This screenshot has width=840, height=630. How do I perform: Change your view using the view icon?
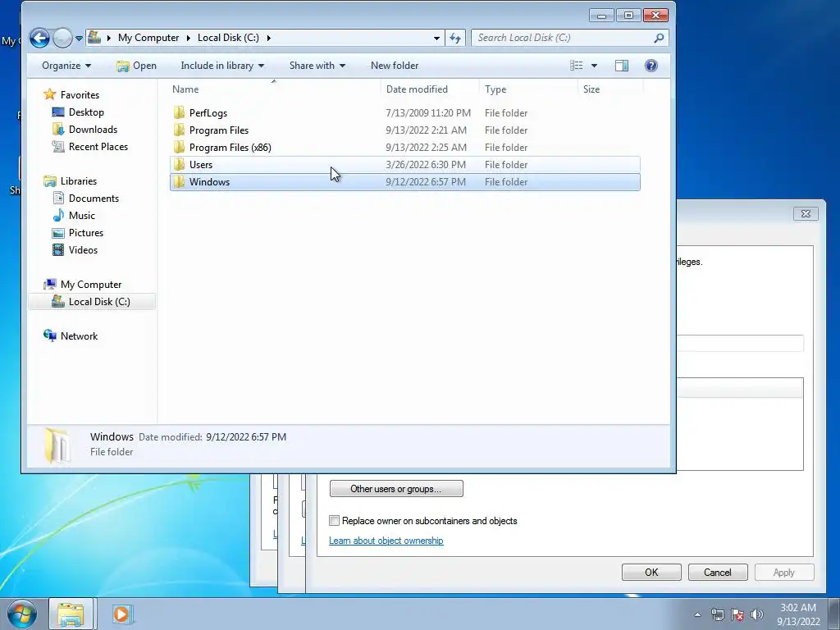(x=577, y=66)
